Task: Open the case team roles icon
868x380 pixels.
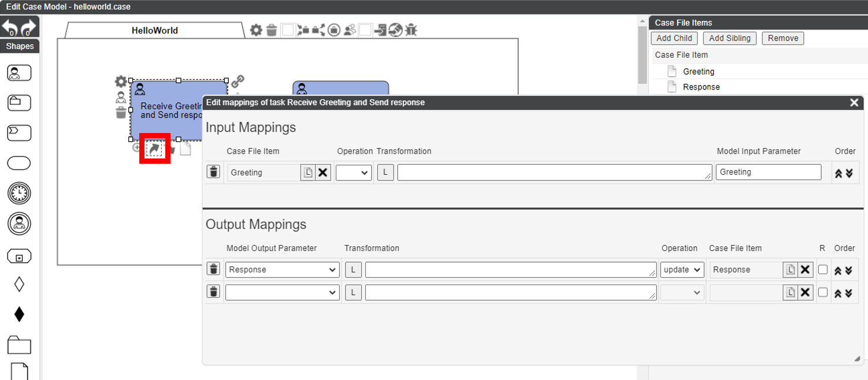Action: click(x=349, y=30)
